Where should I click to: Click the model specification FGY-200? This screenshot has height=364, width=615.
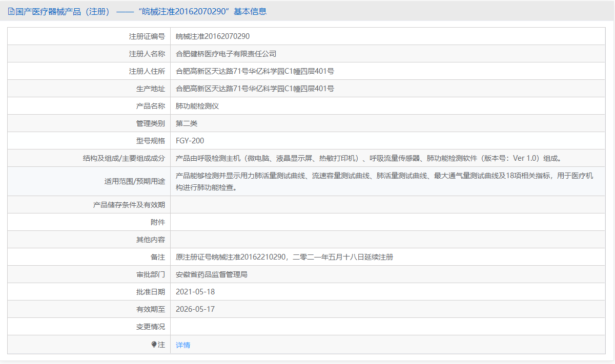189,140
